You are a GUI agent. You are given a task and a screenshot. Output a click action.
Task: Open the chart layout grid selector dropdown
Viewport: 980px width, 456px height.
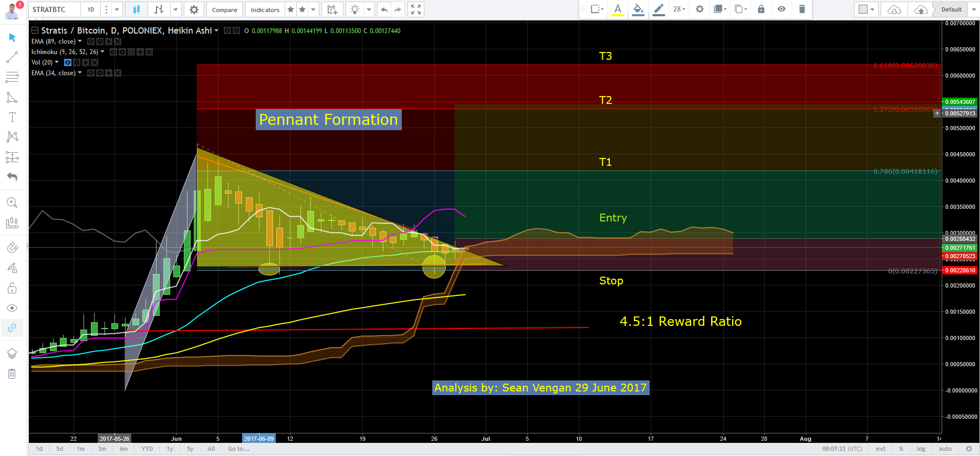click(x=866, y=9)
